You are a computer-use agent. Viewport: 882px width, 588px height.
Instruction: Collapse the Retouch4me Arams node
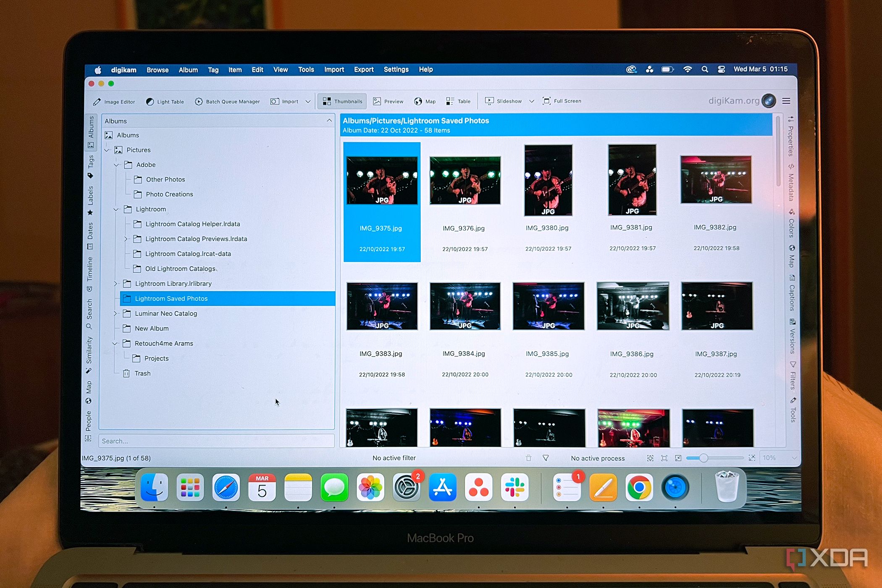pos(115,344)
